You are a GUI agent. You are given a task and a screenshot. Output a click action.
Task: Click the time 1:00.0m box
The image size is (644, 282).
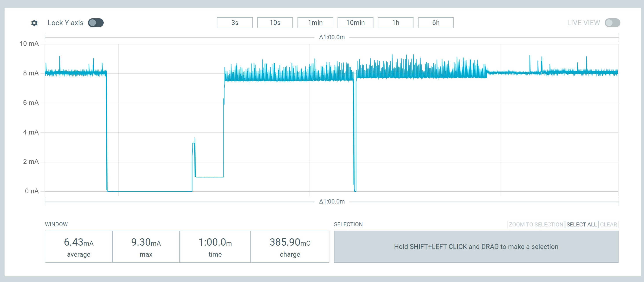pos(215,247)
